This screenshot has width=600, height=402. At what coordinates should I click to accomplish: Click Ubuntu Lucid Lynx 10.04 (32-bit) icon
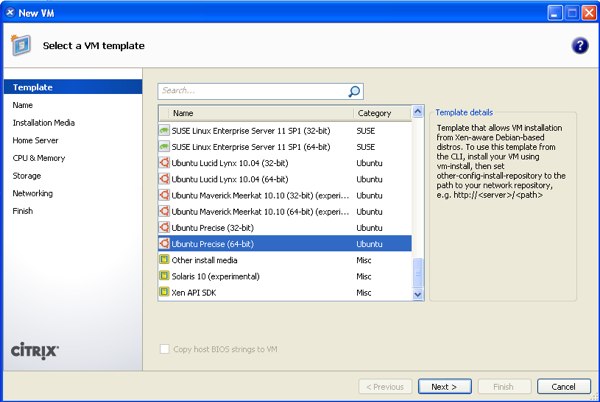[164, 163]
